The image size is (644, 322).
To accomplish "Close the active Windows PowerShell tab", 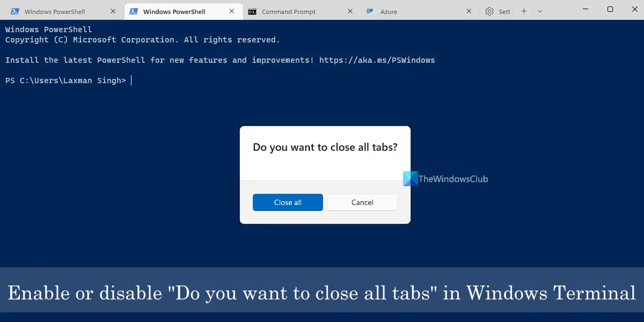I will tap(232, 11).
